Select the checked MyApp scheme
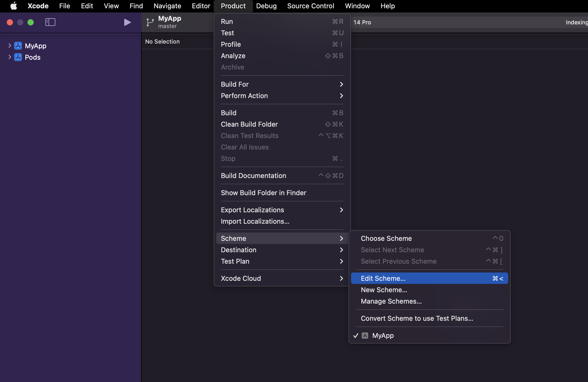 coord(429,336)
